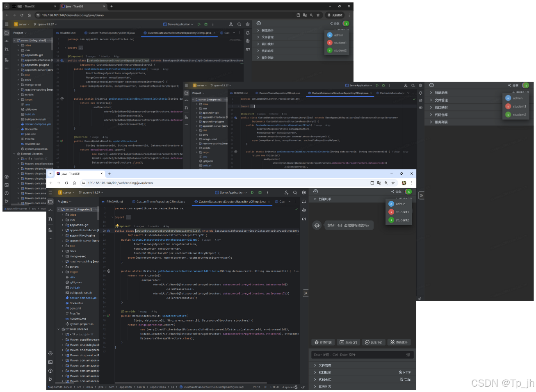Click 无痕模式 incognito badge in top-left back window
The height and width of the screenshot is (392, 536).
click(335, 15)
